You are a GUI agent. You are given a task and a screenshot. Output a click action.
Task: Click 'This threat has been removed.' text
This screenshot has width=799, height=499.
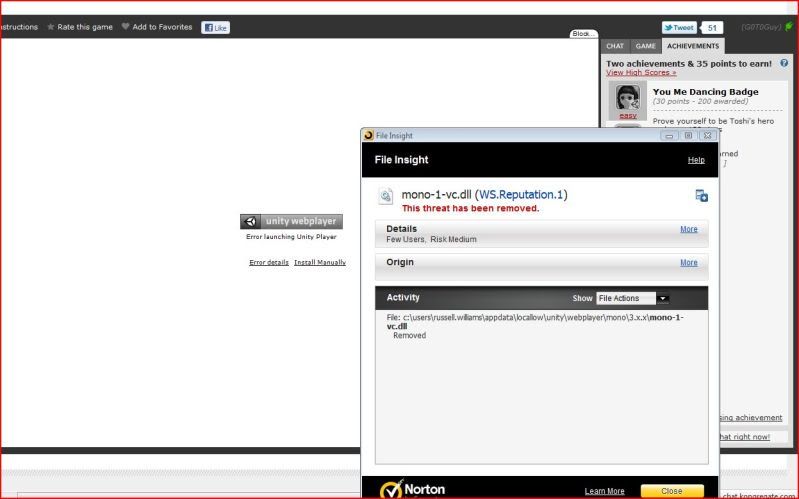(470, 208)
